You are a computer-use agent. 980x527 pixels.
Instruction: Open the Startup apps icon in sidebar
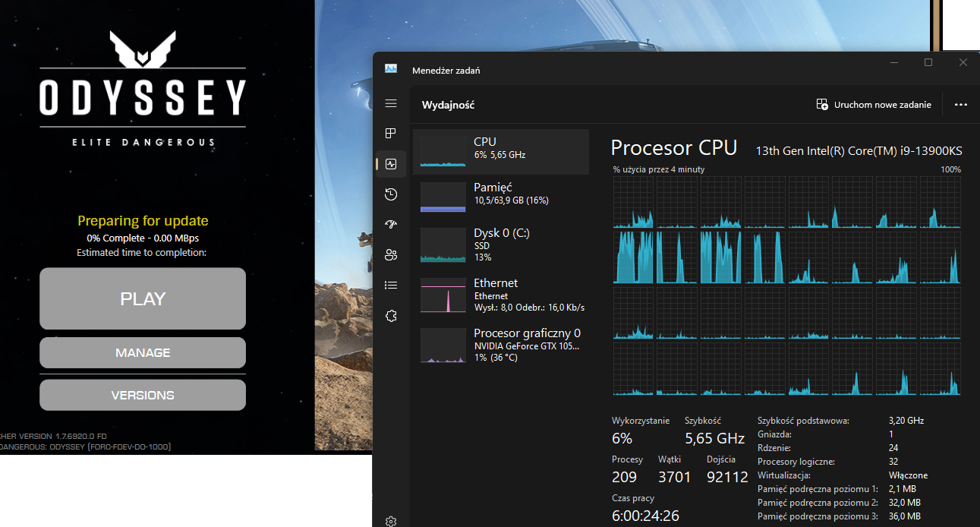coord(391,224)
